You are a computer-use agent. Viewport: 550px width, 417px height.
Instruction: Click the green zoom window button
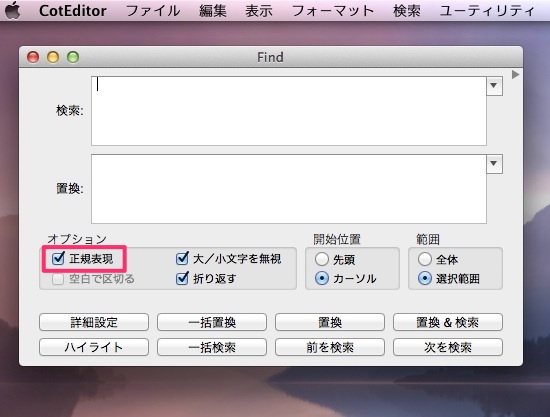pos(73,57)
